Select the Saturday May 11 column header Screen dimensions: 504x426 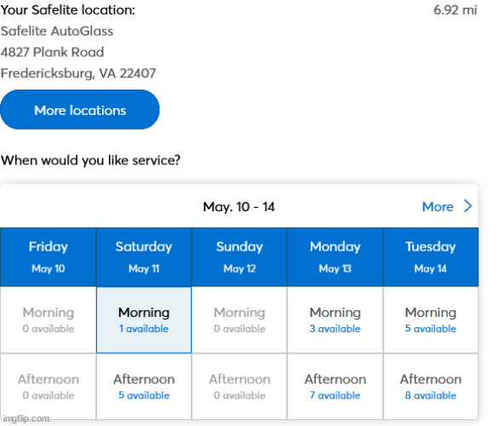pos(144,257)
